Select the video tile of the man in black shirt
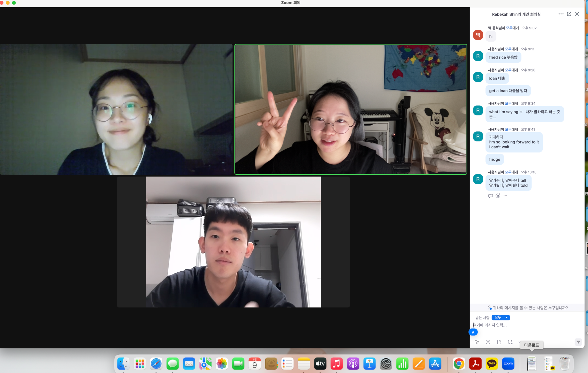This screenshot has height=373, width=588. (x=233, y=242)
